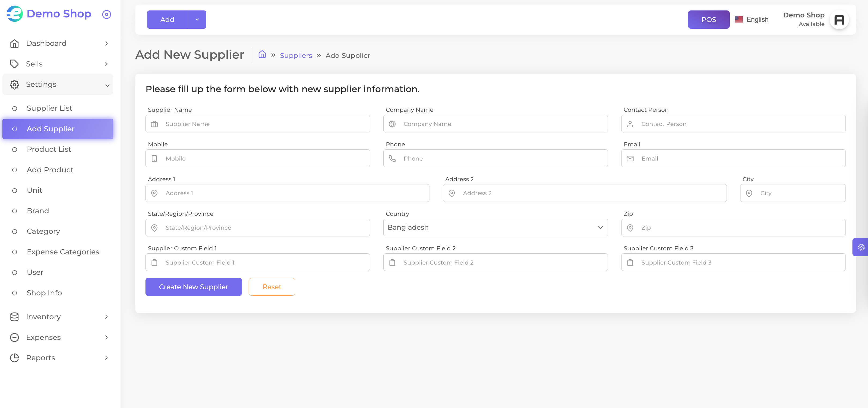
Task: Click the US flag language icon
Action: coord(739,20)
